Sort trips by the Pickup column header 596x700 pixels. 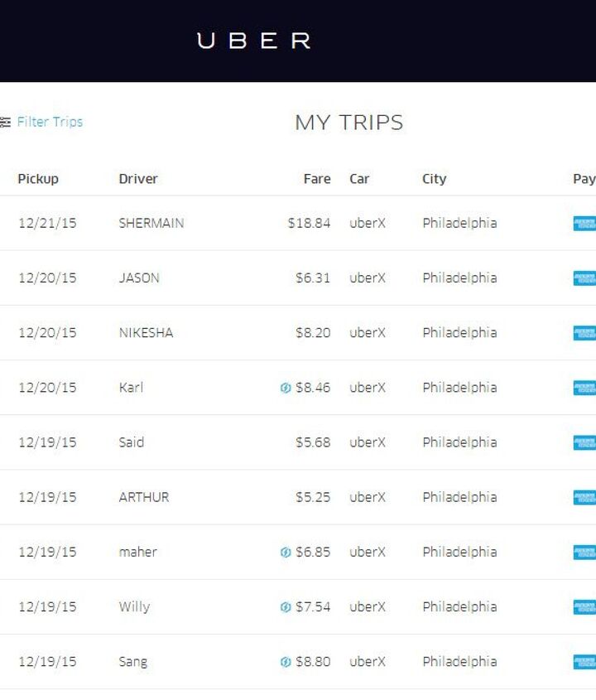pos(38,179)
